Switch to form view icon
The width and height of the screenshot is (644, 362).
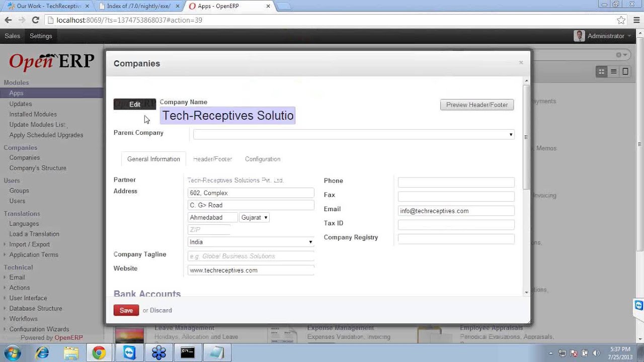[625, 71]
